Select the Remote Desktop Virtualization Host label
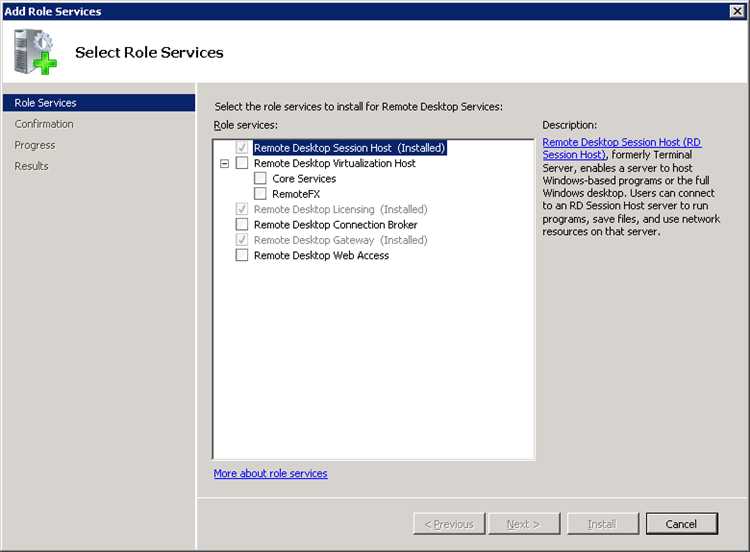 point(334,163)
